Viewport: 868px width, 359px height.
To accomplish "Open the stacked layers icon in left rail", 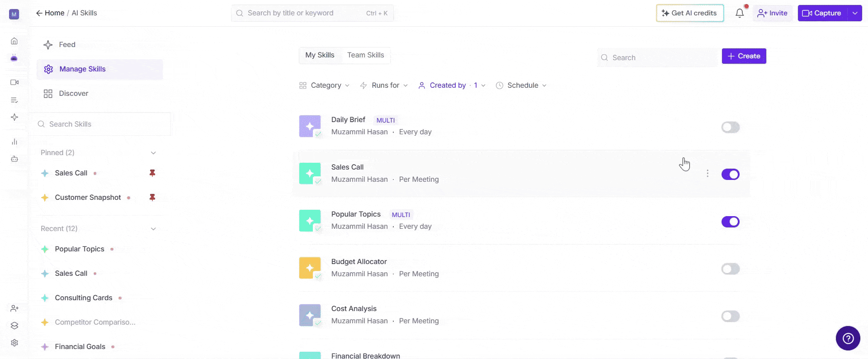I will [14, 326].
